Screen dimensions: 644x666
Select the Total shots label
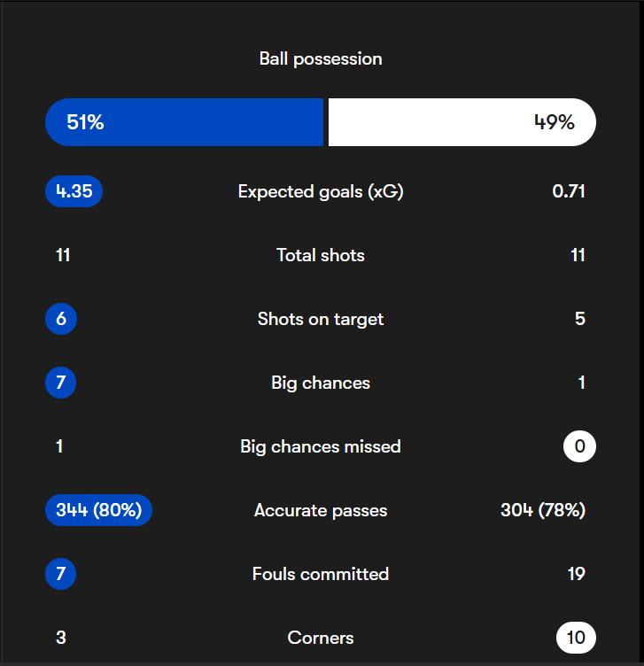pyautogui.click(x=321, y=255)
